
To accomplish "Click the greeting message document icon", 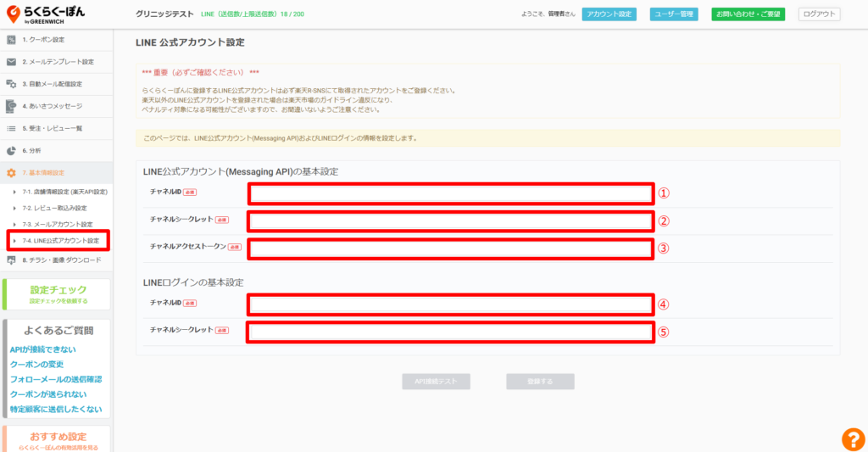I will tap(11, 106).
